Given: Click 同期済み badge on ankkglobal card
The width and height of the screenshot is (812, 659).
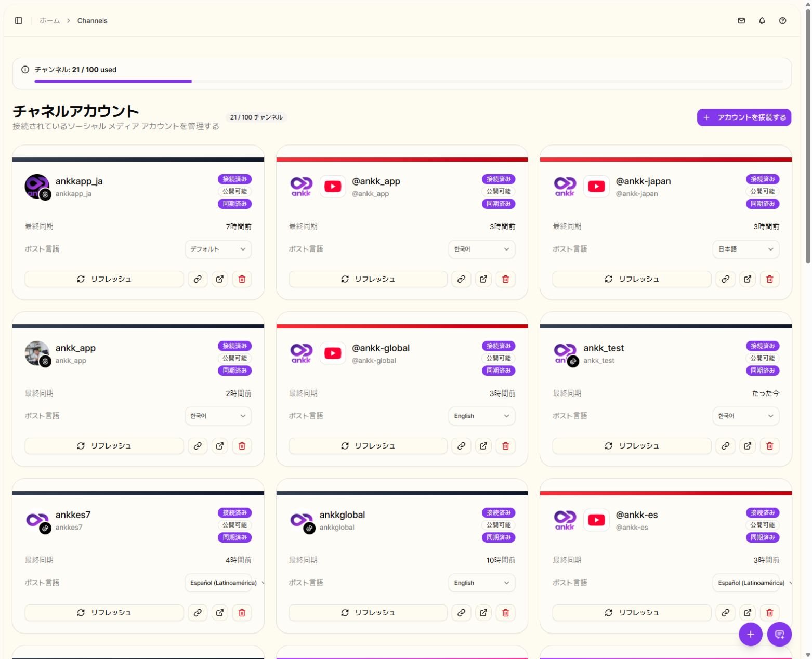Looking at the screenshot, I should pos(499,537).
